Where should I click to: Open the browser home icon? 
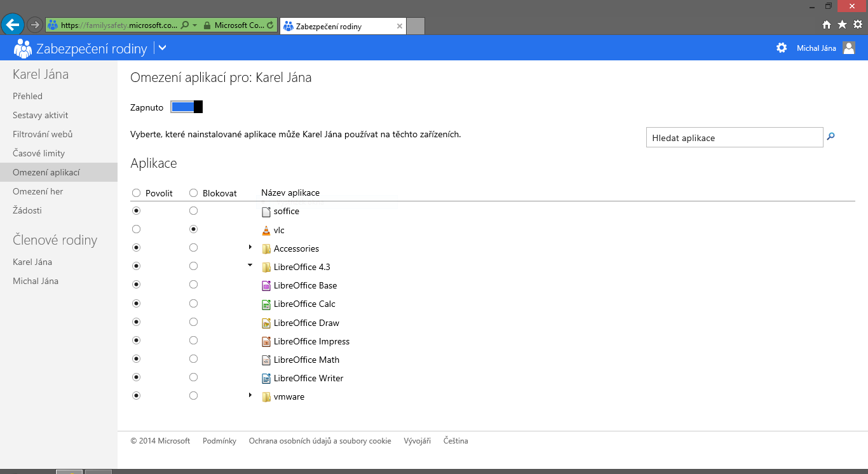(827, 25)
